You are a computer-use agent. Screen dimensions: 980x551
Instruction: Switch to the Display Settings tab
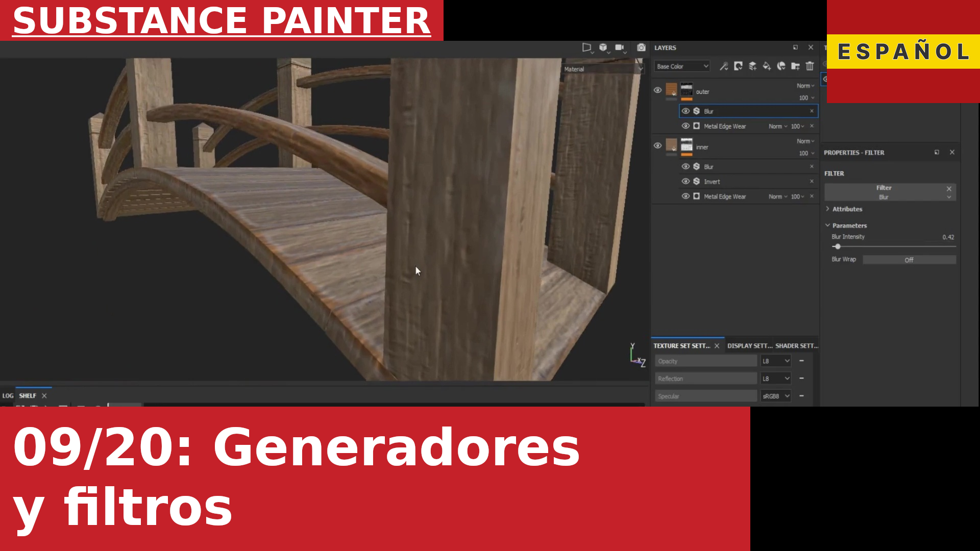[749, 346]
